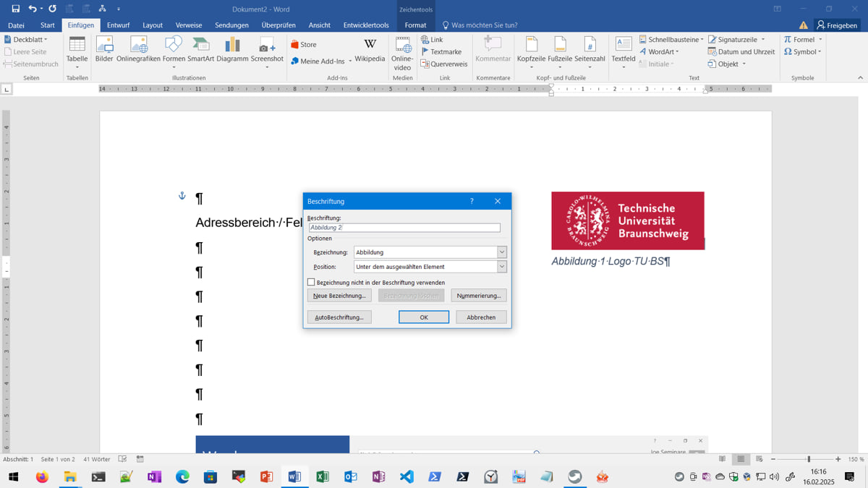
Task: Switch to the Entwurf tab
Action: pyautogui.click(x=118, y=25)
